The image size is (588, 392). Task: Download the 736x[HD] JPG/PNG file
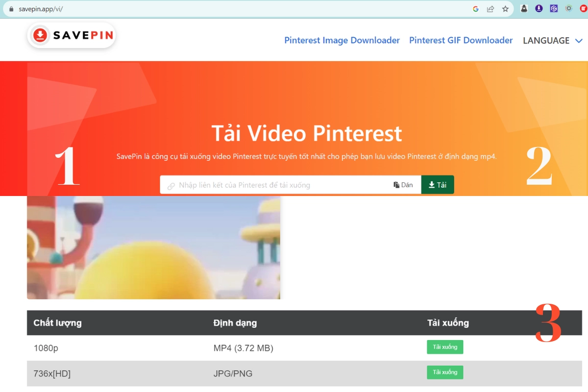444,372
